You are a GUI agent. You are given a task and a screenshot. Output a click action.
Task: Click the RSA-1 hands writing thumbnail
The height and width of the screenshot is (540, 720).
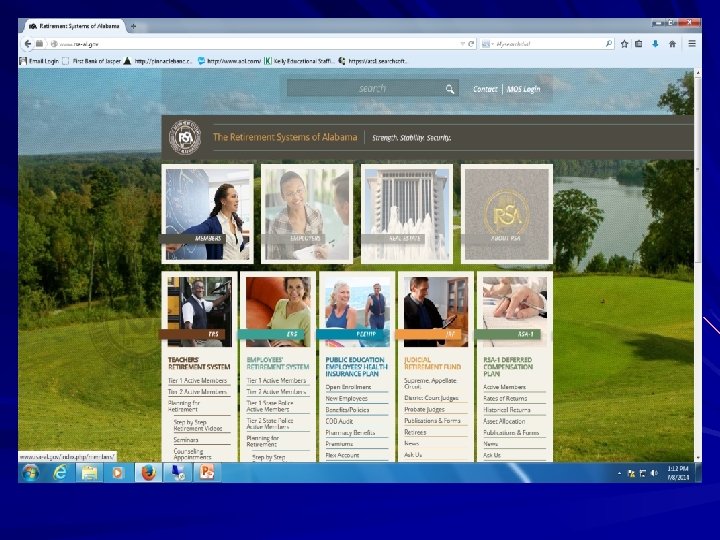(515, 311)
